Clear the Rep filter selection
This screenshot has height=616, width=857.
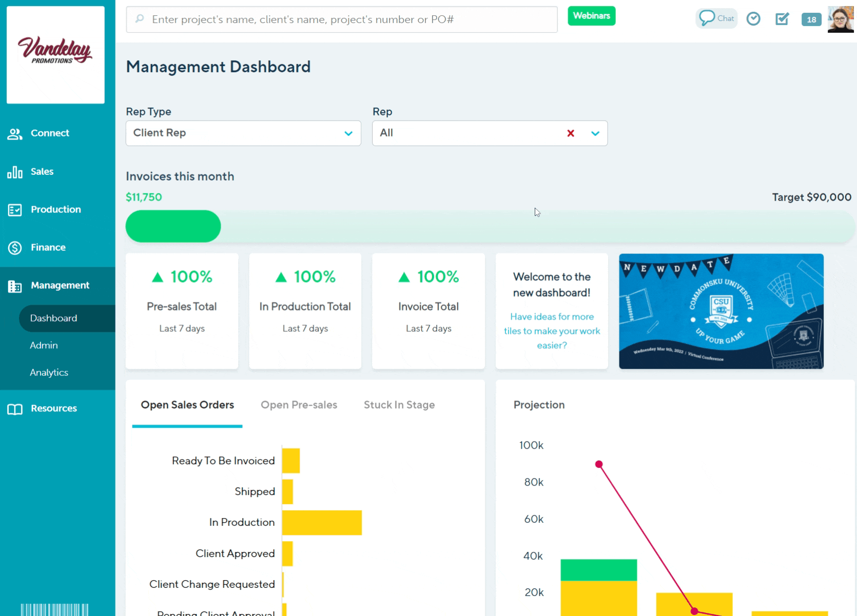point(570,133)
